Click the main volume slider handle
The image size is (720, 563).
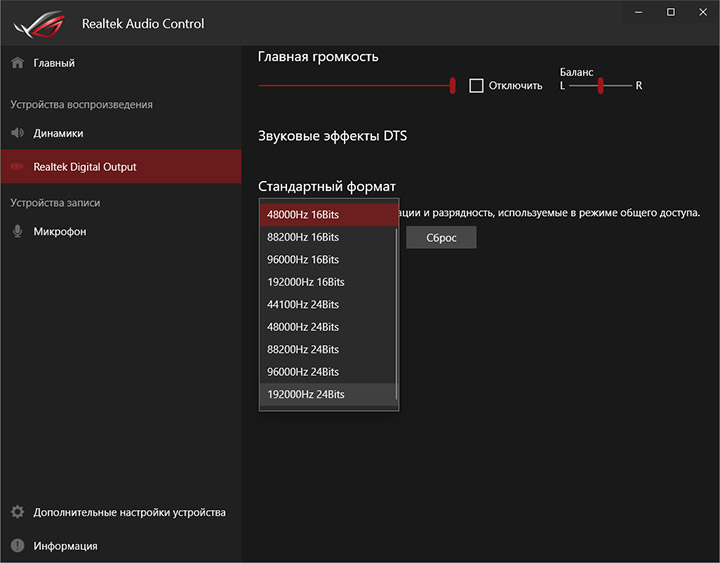[x=453, y=85]
